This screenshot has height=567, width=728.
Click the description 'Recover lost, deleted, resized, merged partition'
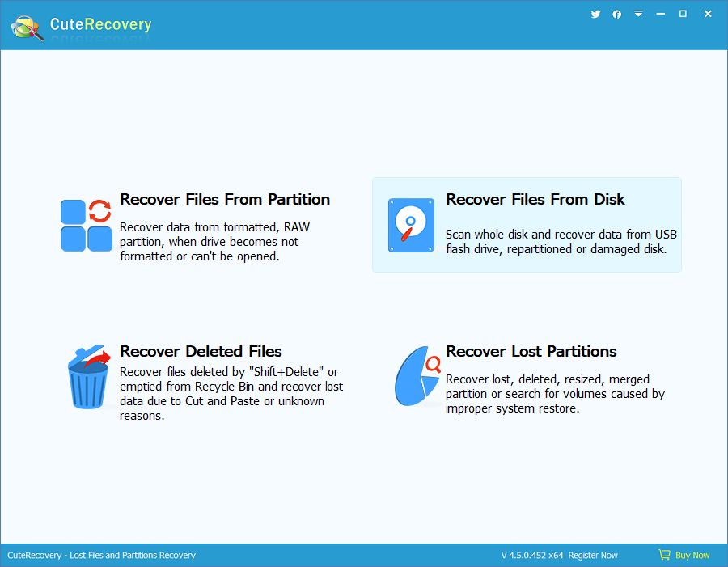[555, 394]
